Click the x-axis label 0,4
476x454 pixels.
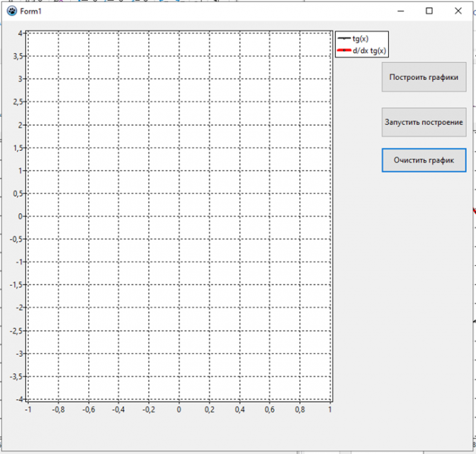tap(240, 410)
